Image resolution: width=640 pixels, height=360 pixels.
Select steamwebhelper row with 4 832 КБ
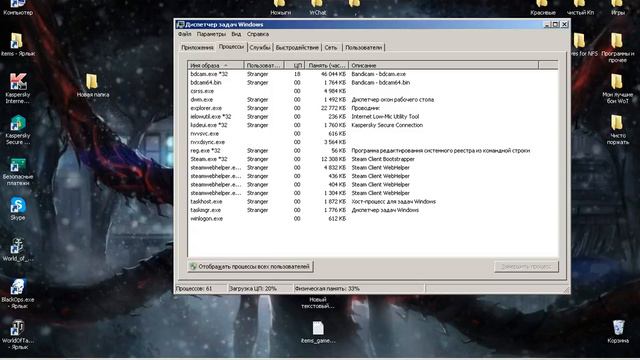click(x=373, y=168)
